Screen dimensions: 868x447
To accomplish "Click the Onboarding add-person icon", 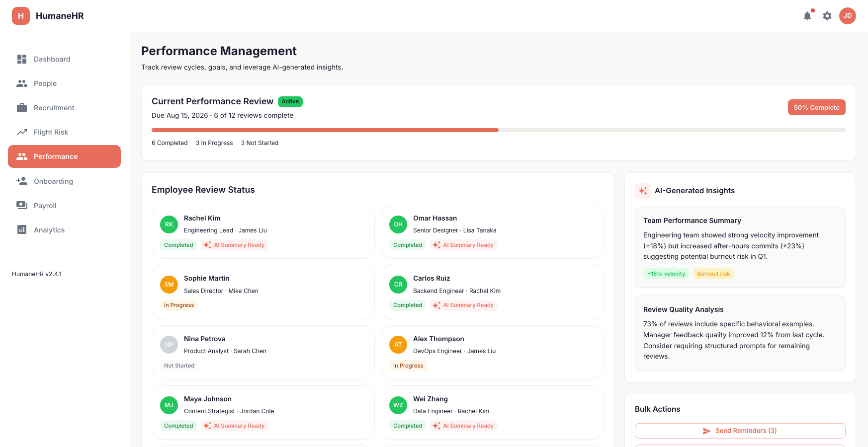I will click(x=22, y=181).
